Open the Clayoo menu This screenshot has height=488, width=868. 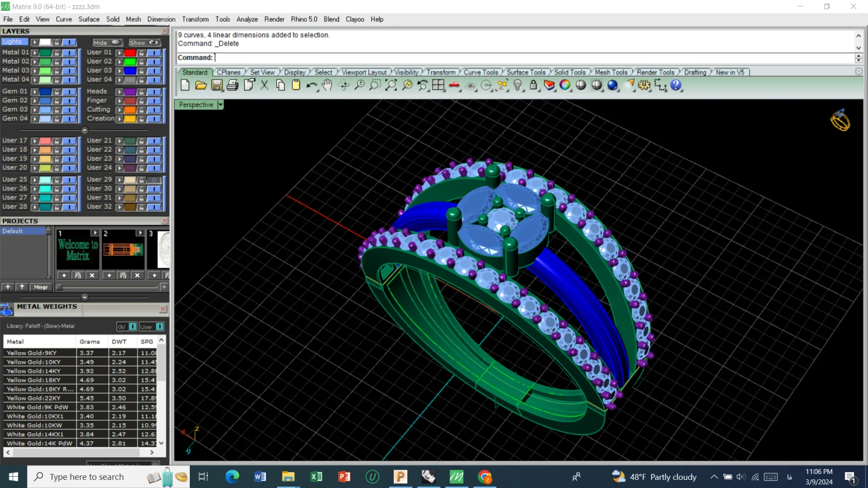(x=355, y=19)
